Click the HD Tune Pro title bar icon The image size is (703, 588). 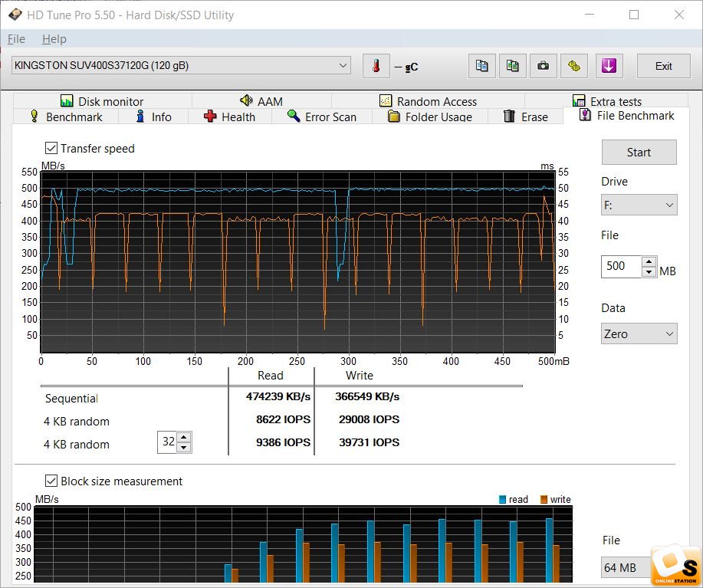[x=15, y=15]
